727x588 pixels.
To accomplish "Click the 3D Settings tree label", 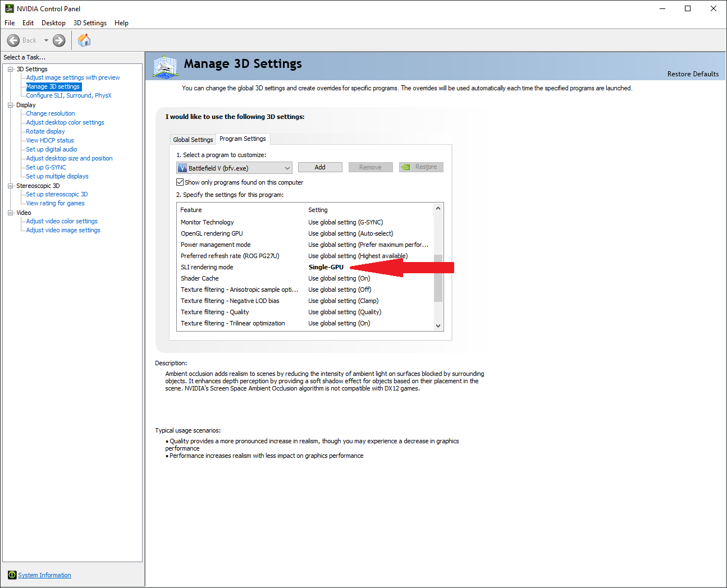I will [x=32, y=69].
